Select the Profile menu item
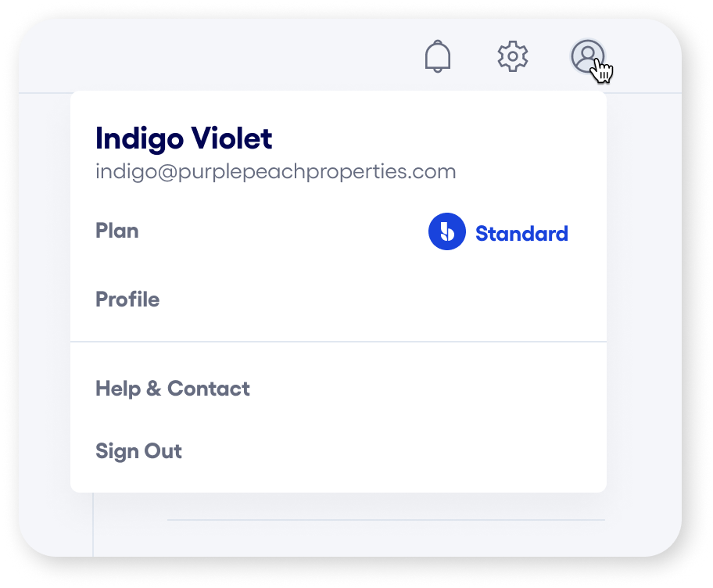Viewport: 713px width, 588px height. pyautogui.click(x=127, y=299)
